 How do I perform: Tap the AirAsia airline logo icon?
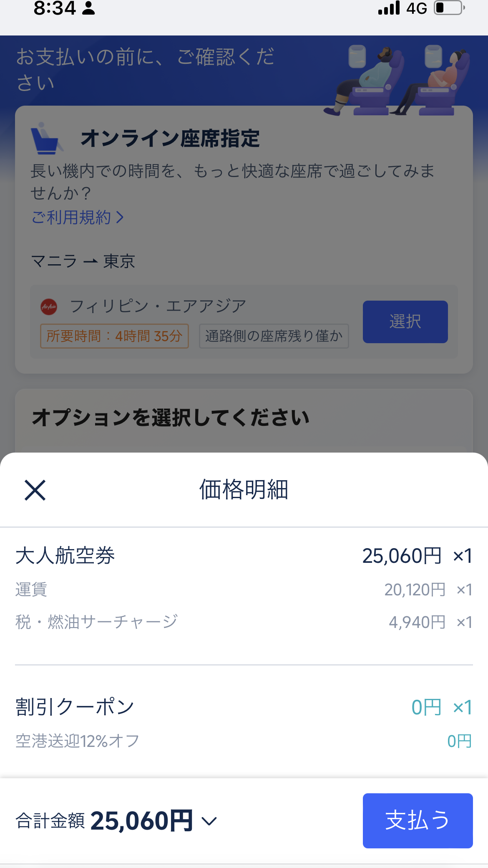(49, 307)
